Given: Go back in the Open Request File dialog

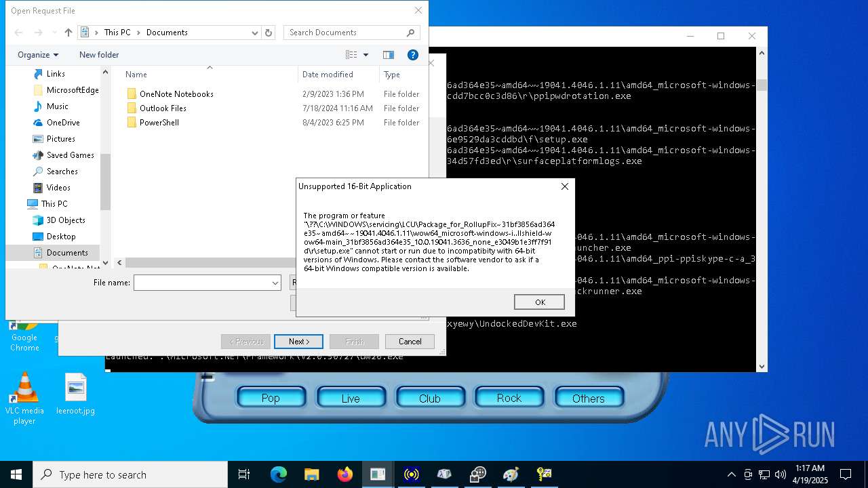Looking at the screenshot, I should [x=18, y=33].
